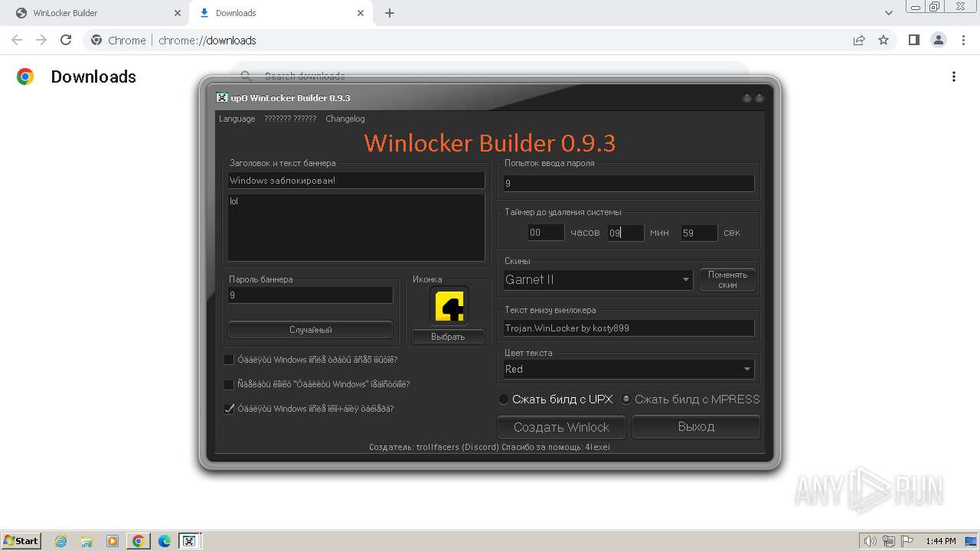Toggle the second checkbox mentioning "Windows" in quotes

pos(229,384)
